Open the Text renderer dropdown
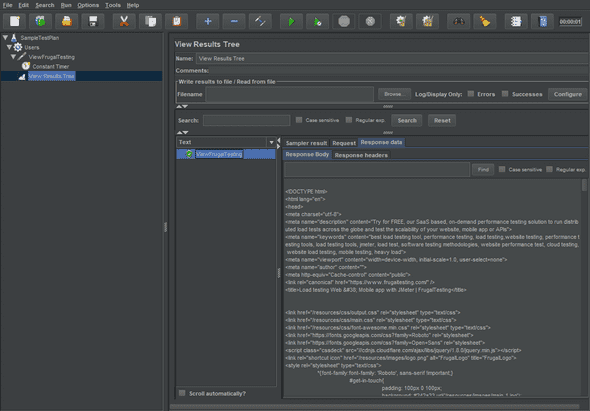Screen dimensions: 590x411 click(271, 142)
